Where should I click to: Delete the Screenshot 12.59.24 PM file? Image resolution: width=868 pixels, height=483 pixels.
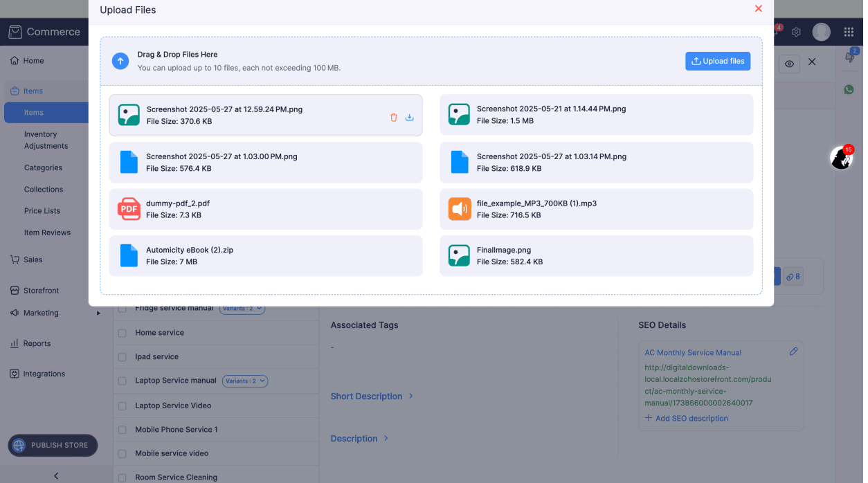(x=394, y=118)
